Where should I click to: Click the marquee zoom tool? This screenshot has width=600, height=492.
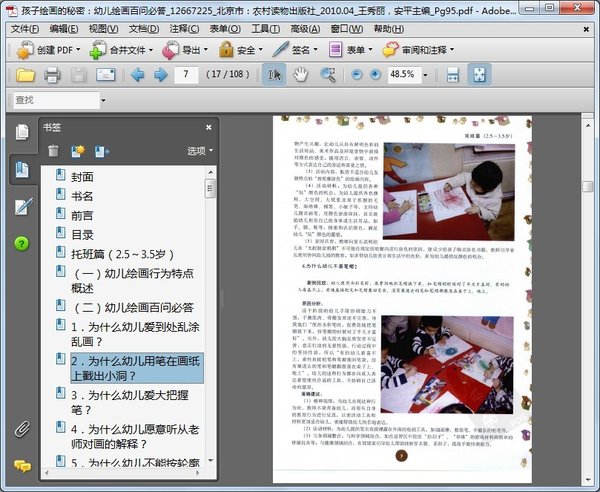327,75
